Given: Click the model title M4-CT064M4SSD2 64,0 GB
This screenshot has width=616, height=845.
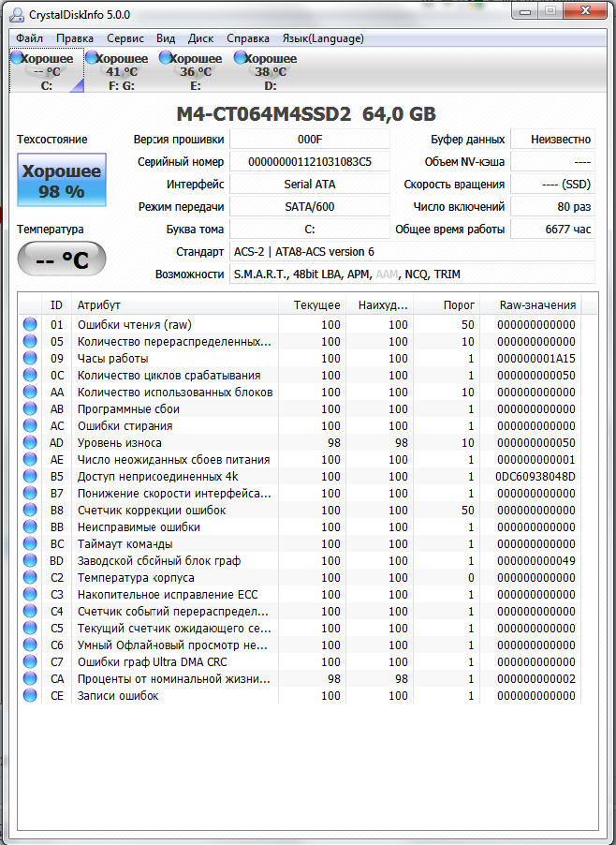Looking at the screenshot, I should 306,113.
